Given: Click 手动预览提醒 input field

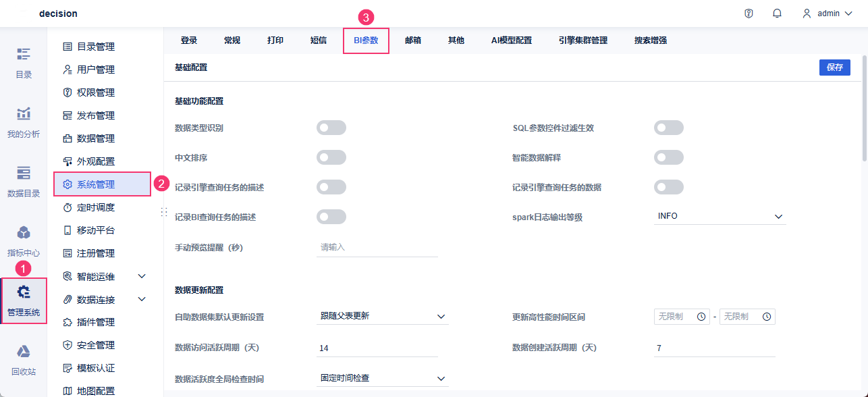Looking at the screenshot, I should point(377,248).
